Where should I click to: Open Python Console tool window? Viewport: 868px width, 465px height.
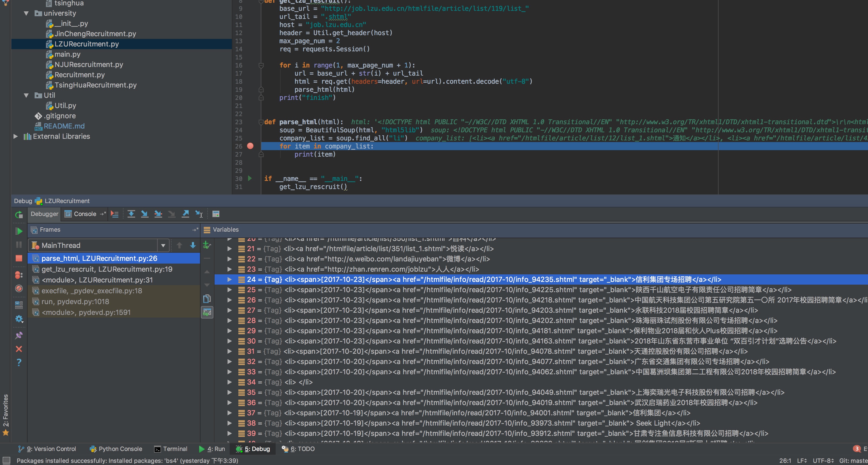tap(116, 449)
